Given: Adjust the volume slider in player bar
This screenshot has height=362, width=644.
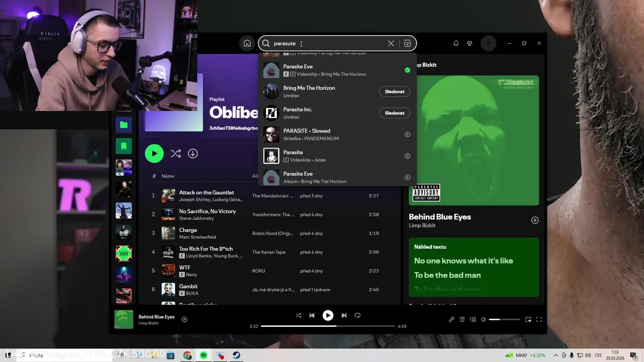Looking at the screenshot, I should pyautogui.click(x=505, y=319).
